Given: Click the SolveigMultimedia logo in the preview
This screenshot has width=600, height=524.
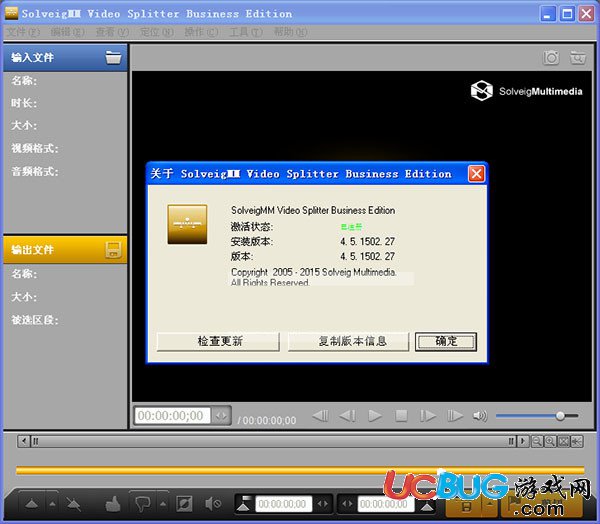Looking at the screenshot, I should 527,91.
